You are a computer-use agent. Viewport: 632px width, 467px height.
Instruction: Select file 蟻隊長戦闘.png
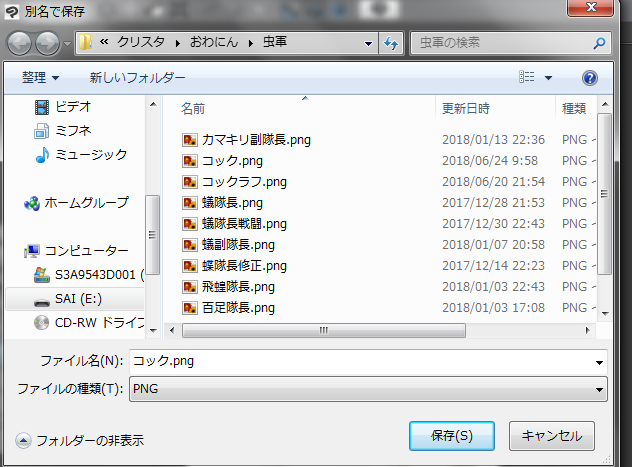coord(244,224)
